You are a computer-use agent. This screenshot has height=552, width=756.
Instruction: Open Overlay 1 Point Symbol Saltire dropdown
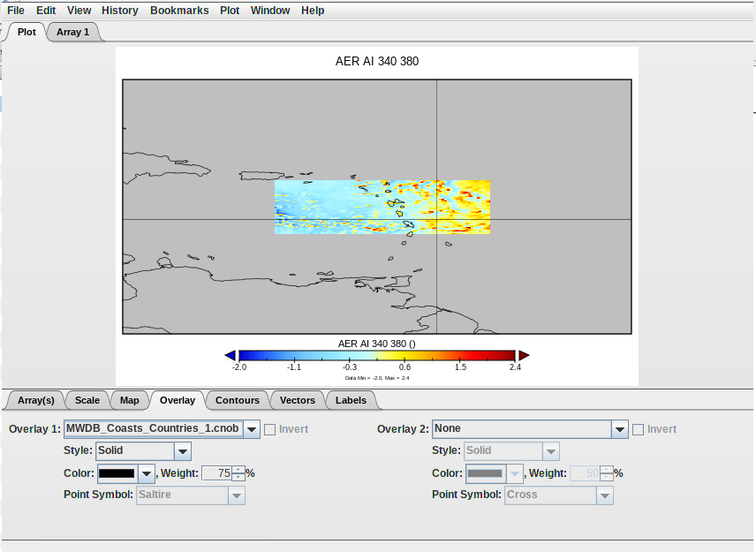191,495
